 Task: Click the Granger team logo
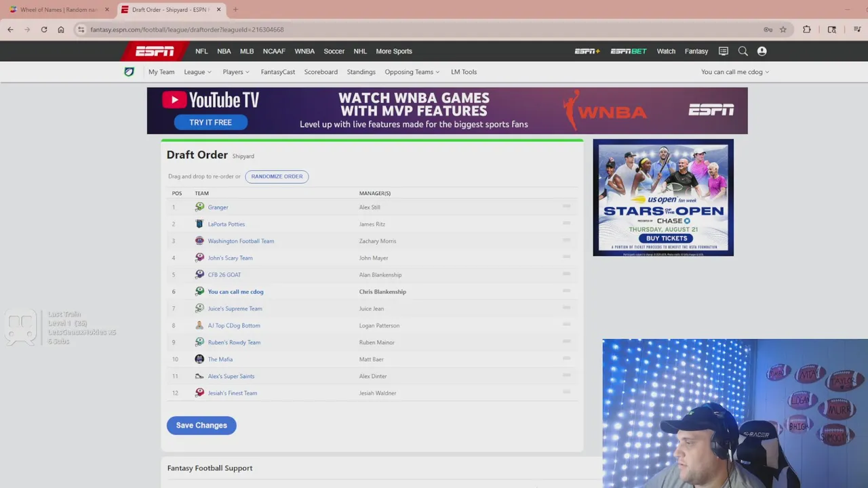click(199, 207)
